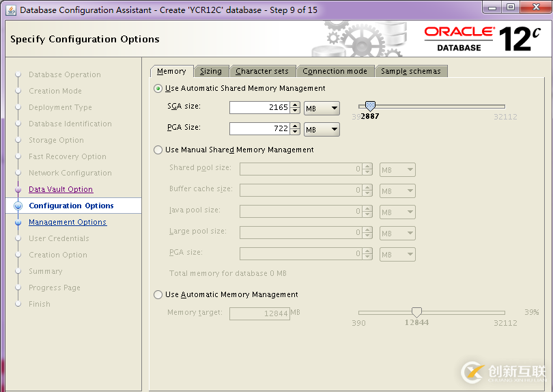Click Buffer cache size spinner up arrow

coord(367,187)
